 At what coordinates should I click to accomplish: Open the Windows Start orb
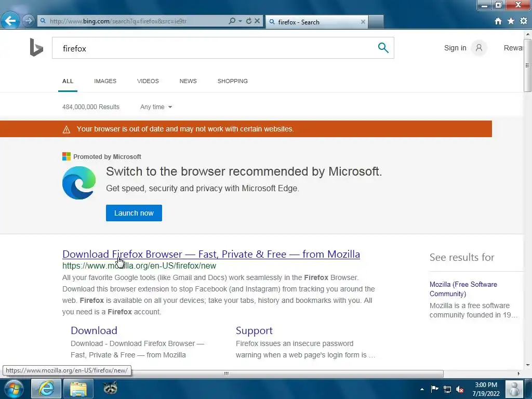[14, 389]
